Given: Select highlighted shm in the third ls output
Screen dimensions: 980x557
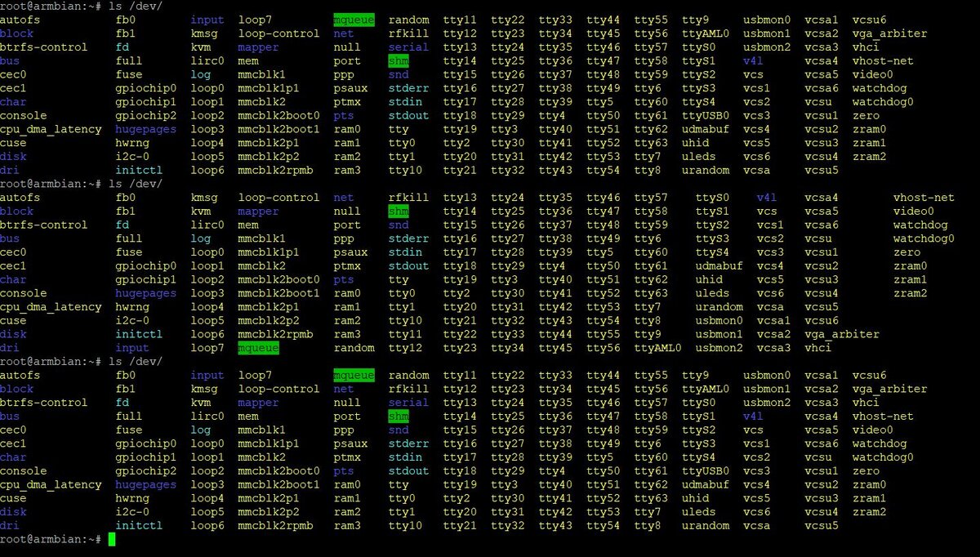Looking at the screenshot, I should click(399, 416).
